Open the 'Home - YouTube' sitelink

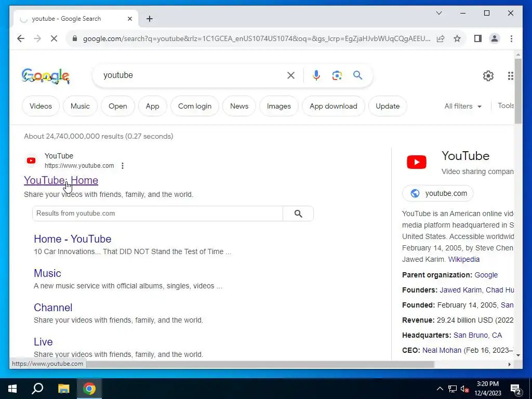pyautogui.click(x=73, y=239)
